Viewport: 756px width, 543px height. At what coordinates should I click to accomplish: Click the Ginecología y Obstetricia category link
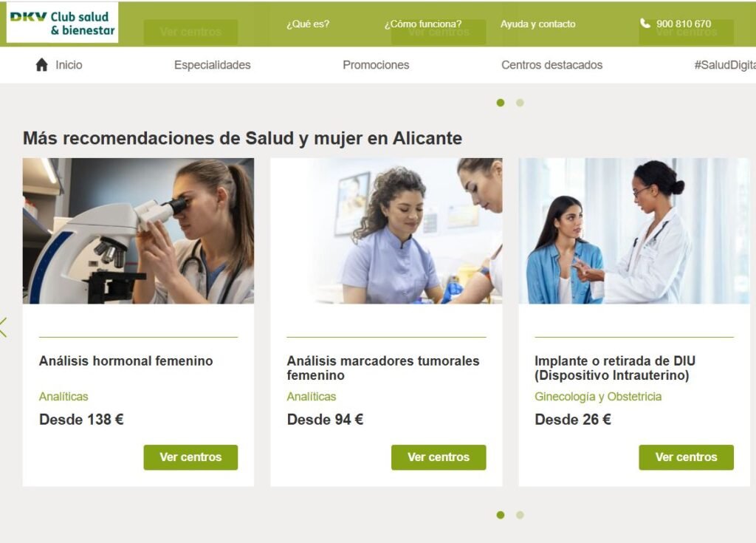598,397
